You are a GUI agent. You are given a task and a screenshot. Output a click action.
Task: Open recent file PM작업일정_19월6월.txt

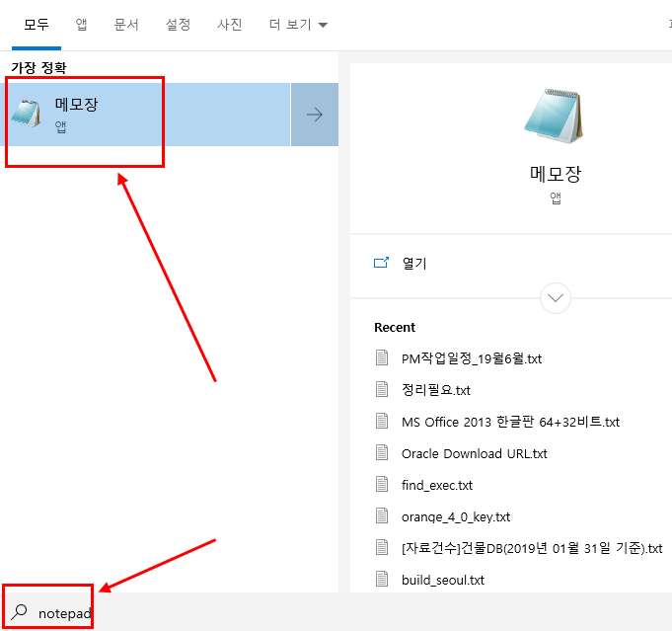point(472,358)
